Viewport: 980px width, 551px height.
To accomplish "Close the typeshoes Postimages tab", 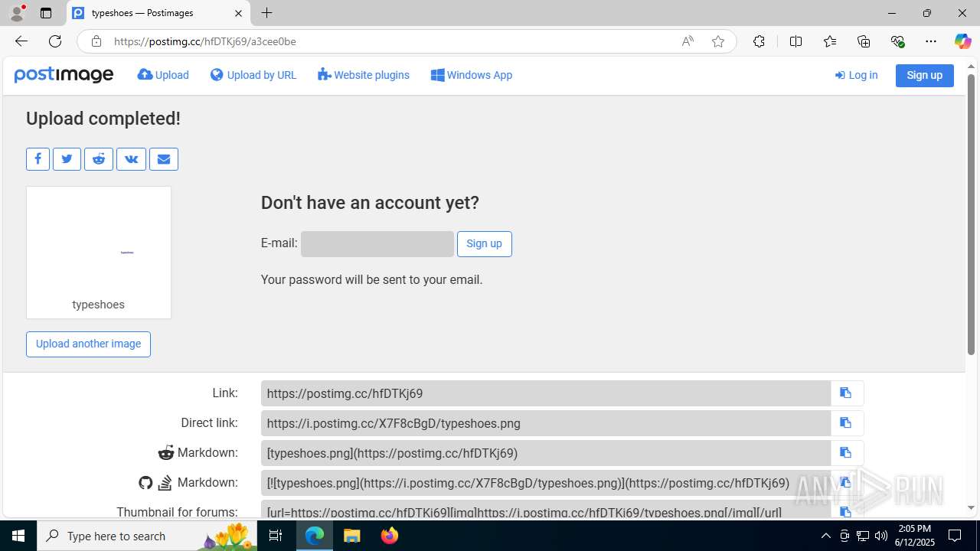I will pos(238,13).
